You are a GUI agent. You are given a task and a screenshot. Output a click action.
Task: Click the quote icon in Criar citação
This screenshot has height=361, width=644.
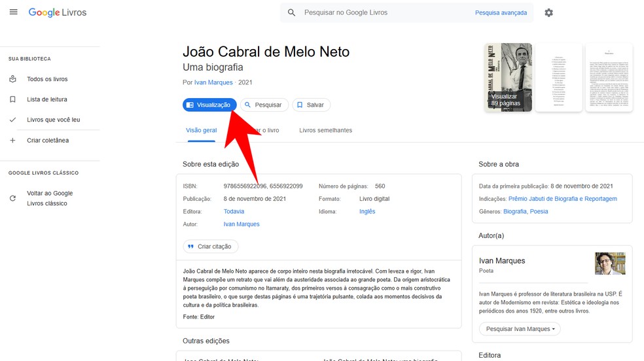190,247
